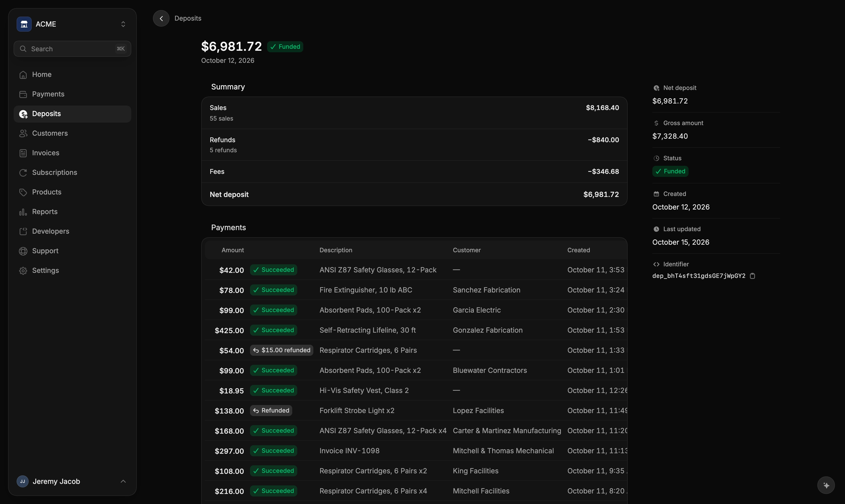
Task: Expand the Jeremy Jacob user menu chevron
Action: click(123, 481)
